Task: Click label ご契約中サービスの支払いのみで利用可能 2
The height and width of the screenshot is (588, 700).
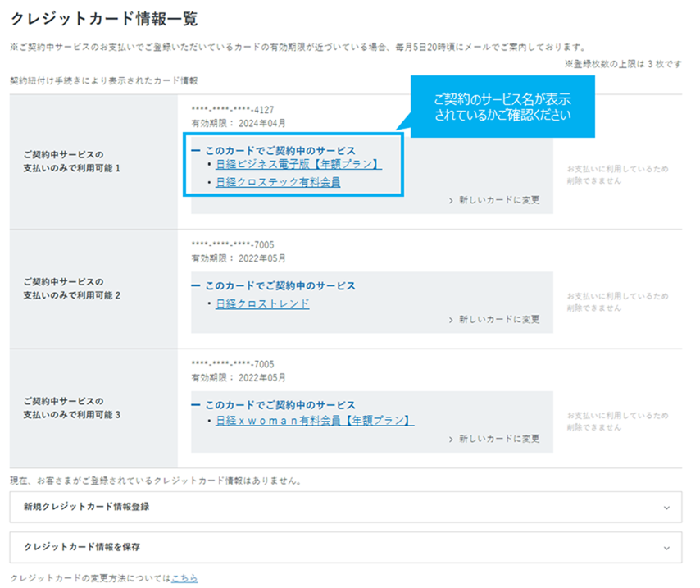Action: click(72, 289)
